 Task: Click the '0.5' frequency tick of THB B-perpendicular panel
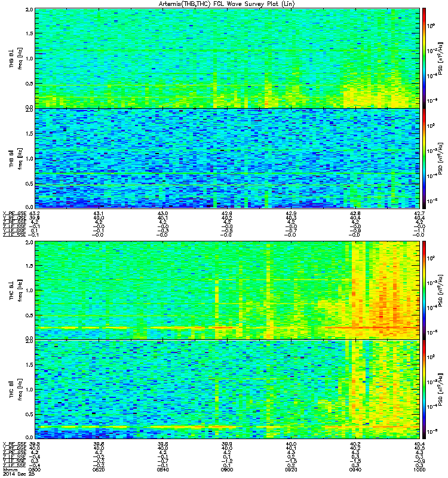[29, 84]
